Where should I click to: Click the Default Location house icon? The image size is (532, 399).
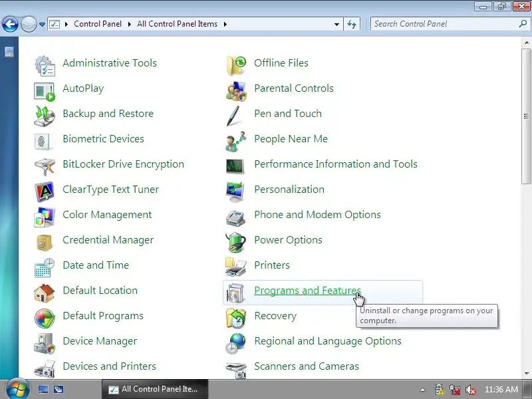coord(45,293)
